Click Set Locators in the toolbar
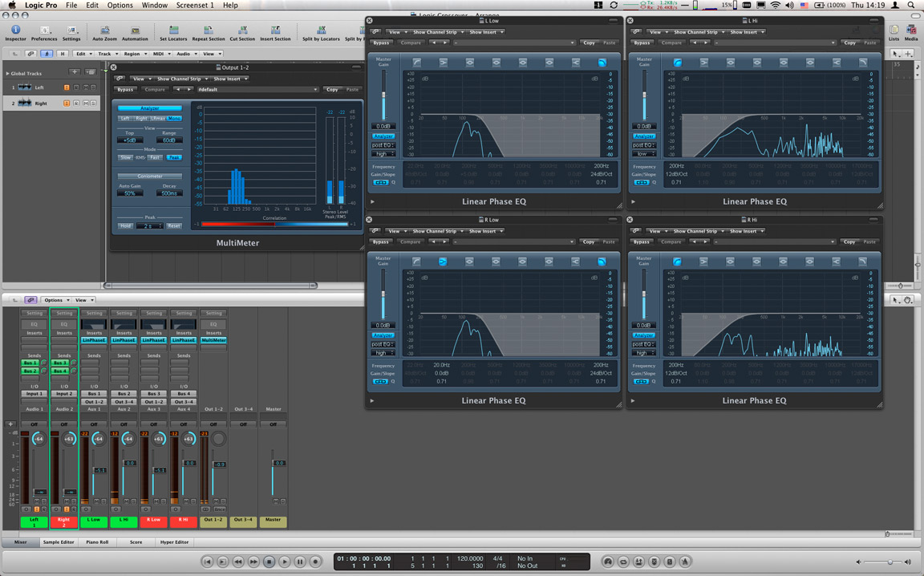Screen dimensions: 924x576 pos(173,33)
